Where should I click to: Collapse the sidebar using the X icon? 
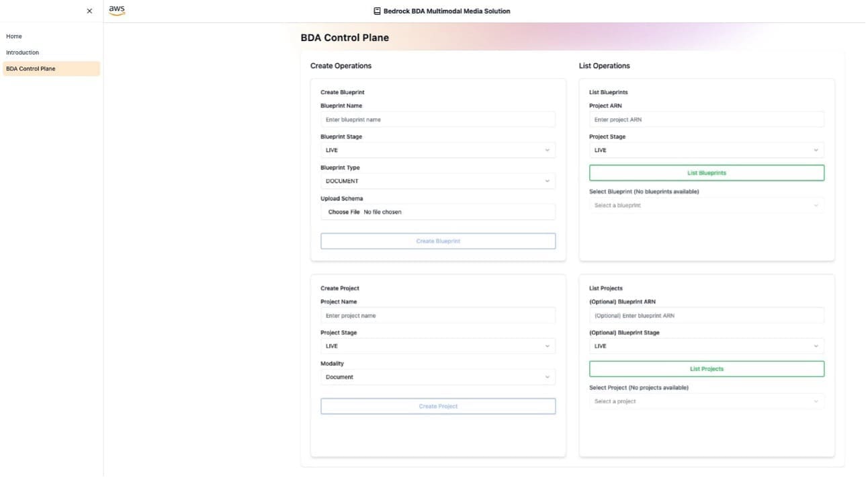pyautogui.click(x=89, y=11)
